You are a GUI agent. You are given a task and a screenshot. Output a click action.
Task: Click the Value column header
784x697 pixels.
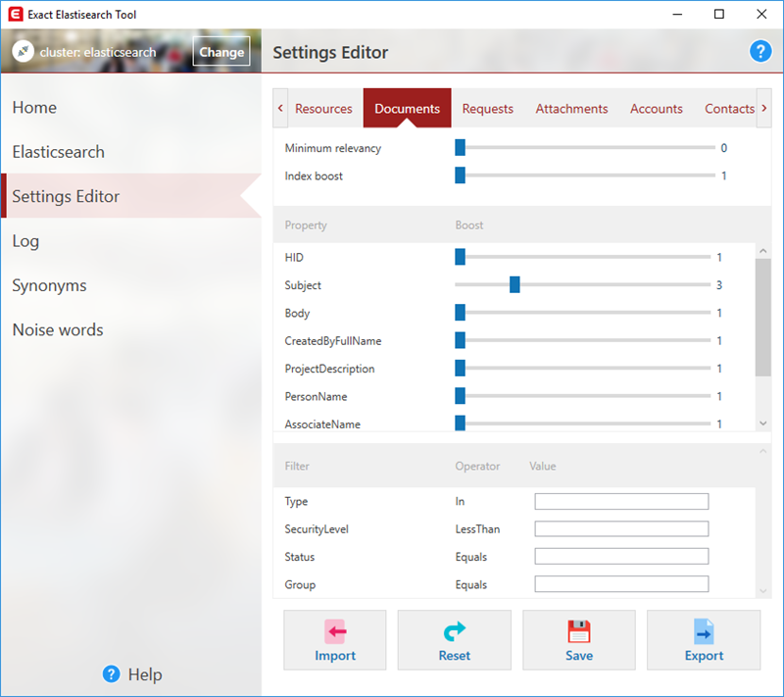click(543, 466)
